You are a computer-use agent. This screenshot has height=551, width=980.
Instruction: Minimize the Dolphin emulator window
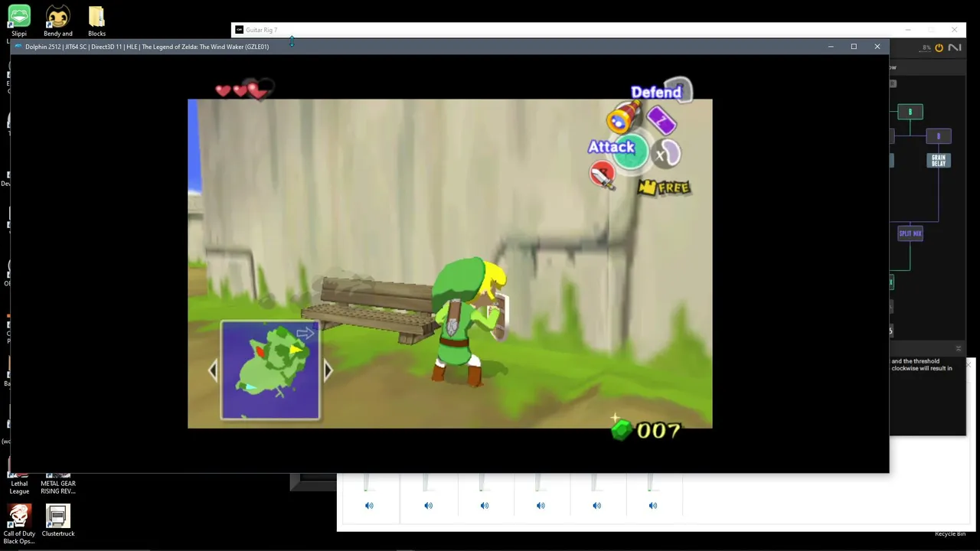click(x=831, y=47)
